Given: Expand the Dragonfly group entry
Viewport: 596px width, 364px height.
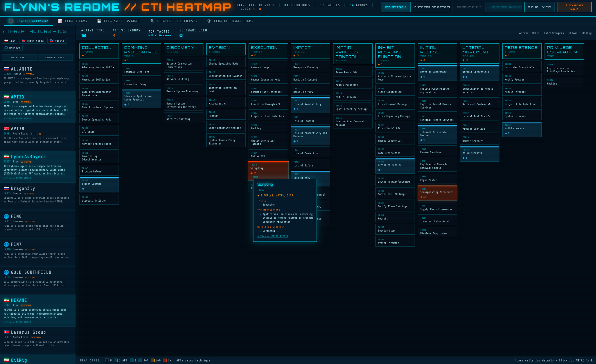Looking at the screenshot, I should 22,188.
